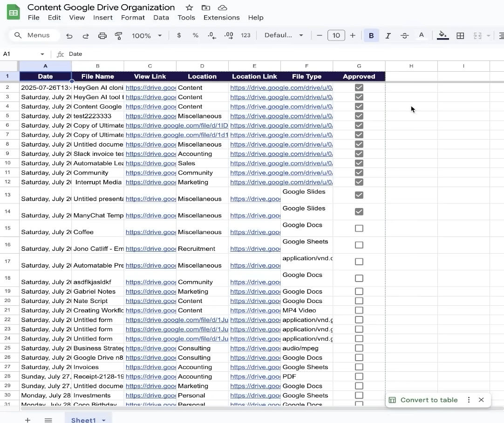Open the Extensions menu
This screenshot has height=423, width=504.
221,18
